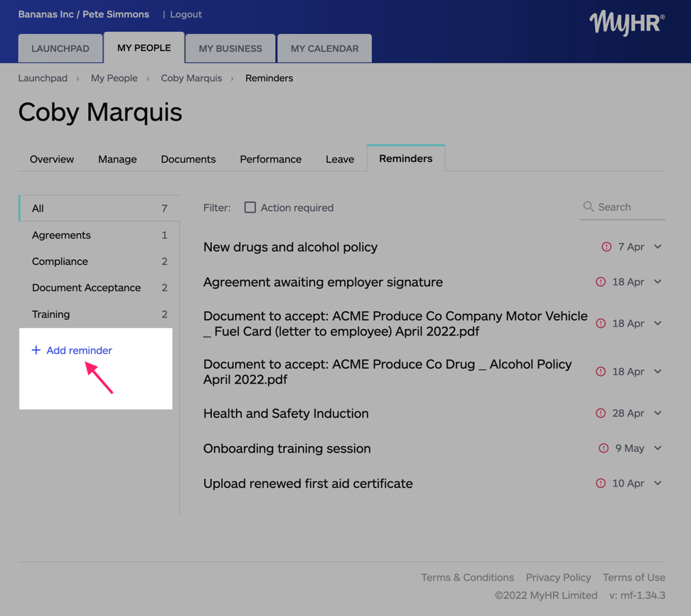
Task: Expand the Onboarding training session reminder
Action: pyautogui.click(x=658, y=448)
